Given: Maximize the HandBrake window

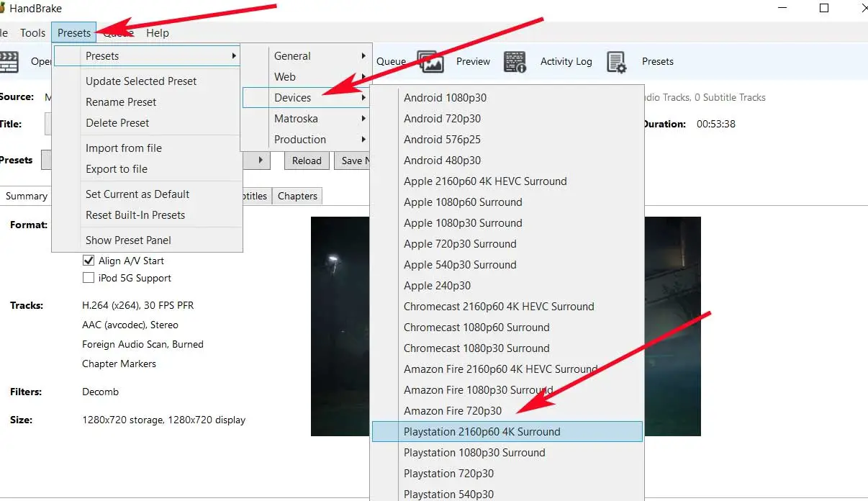Looking at the screenshot, I should [824, 9].
